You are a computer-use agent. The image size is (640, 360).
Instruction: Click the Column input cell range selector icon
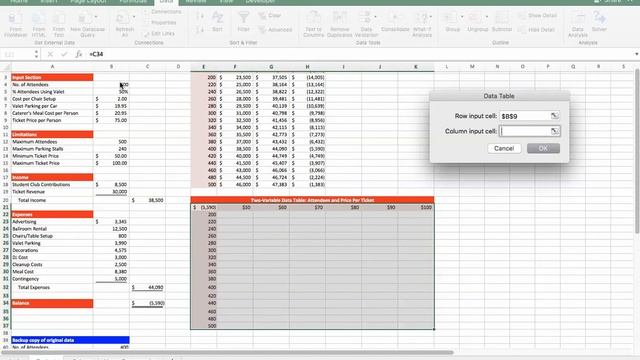coord(555,131)
